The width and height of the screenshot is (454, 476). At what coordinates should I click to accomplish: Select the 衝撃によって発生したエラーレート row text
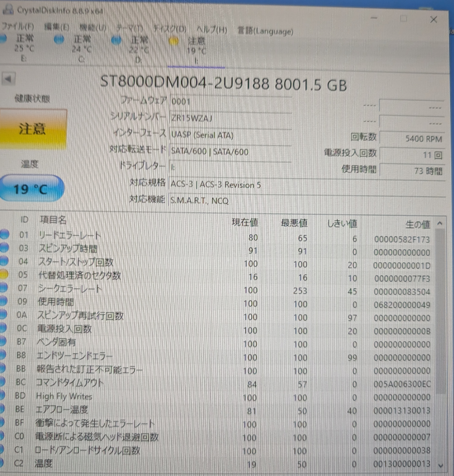(x=95, y=423)
